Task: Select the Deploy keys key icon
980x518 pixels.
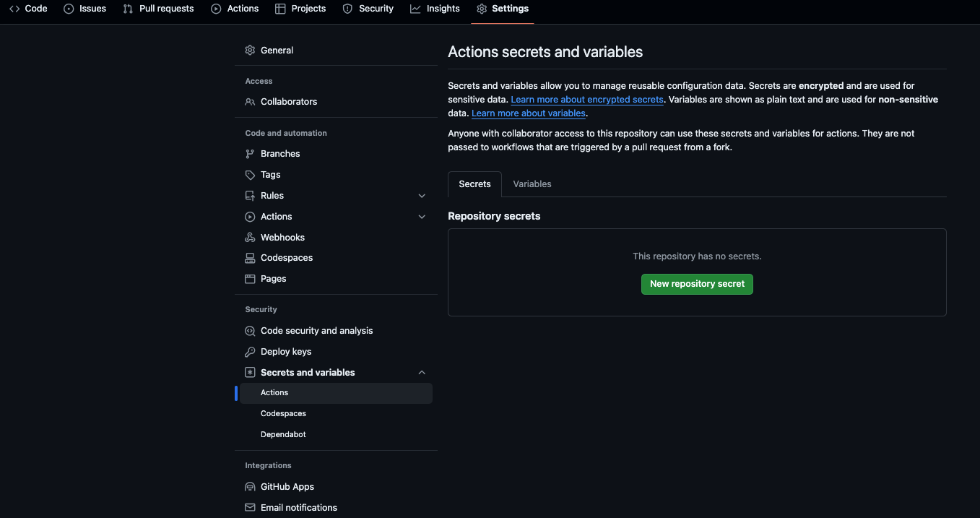Action: pyautogui.click(x=249, y=351)
